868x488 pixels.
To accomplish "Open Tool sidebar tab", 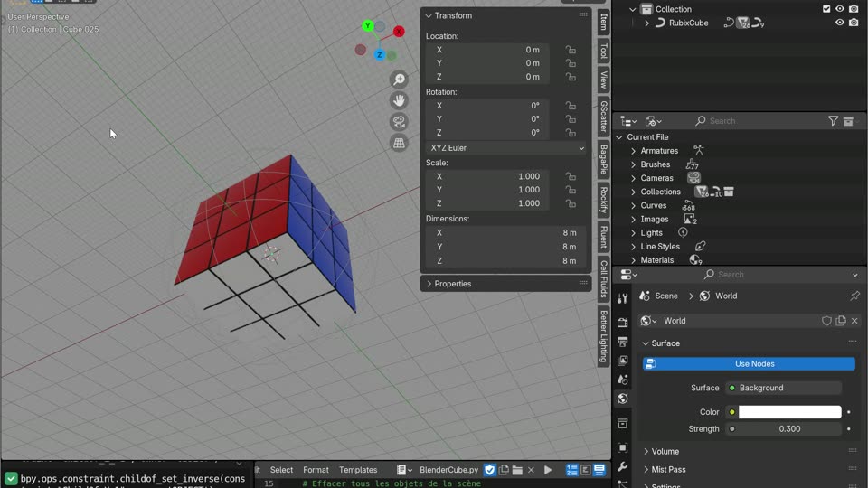I will tap(603, 52).
